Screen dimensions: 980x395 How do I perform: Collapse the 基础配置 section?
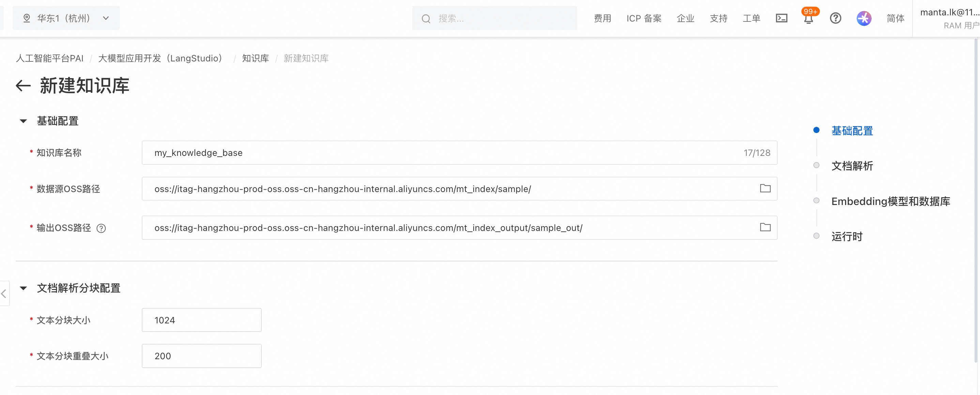(x=23, y=121)
